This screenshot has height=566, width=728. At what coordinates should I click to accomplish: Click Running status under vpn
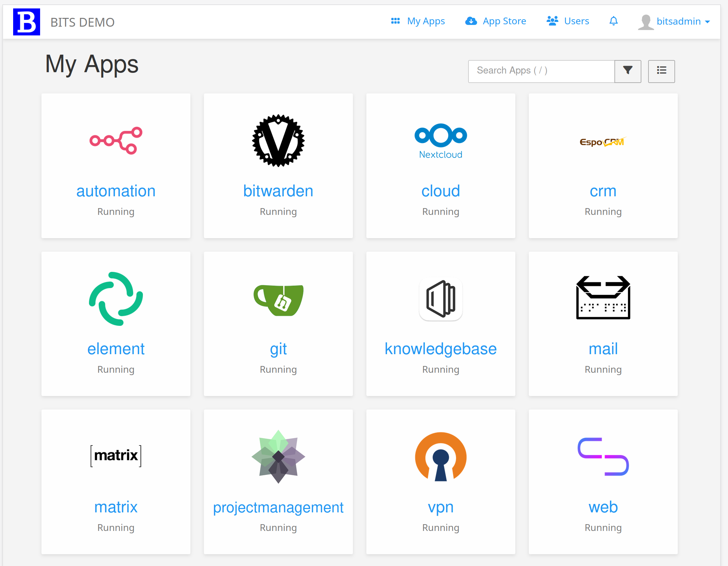point(441,528)
